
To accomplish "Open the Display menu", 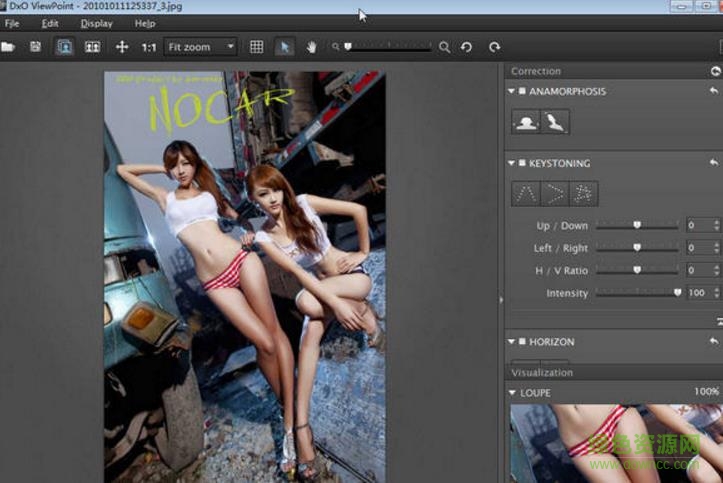I will coord(97,23).
